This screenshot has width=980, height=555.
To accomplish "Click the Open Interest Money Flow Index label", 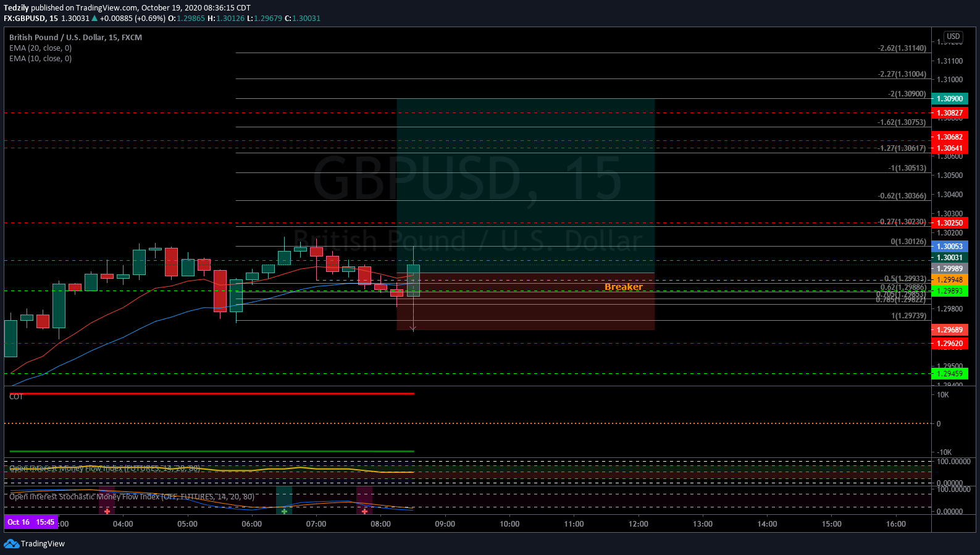I will (x=104, y=468).
